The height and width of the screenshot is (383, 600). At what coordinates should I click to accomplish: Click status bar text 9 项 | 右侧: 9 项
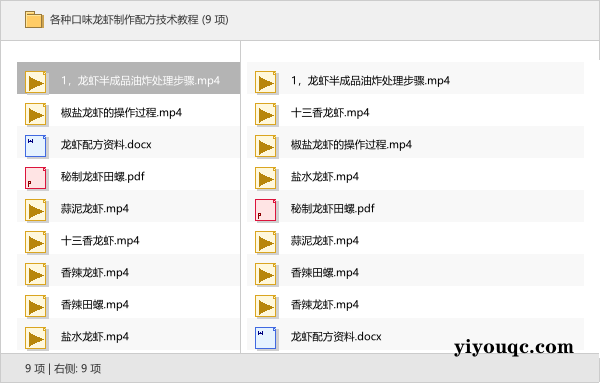tap(63, 368)
